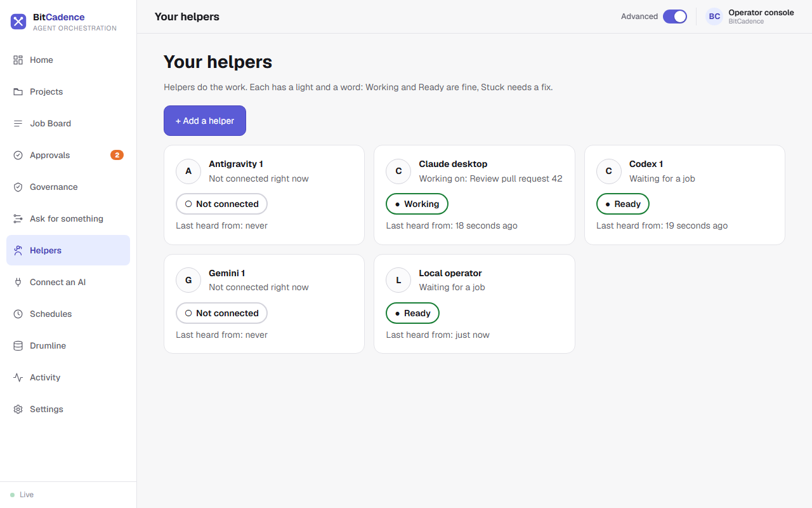Click "Last heard from: 18 seconds ago"
Screen dimensions: 812x508
452,225
